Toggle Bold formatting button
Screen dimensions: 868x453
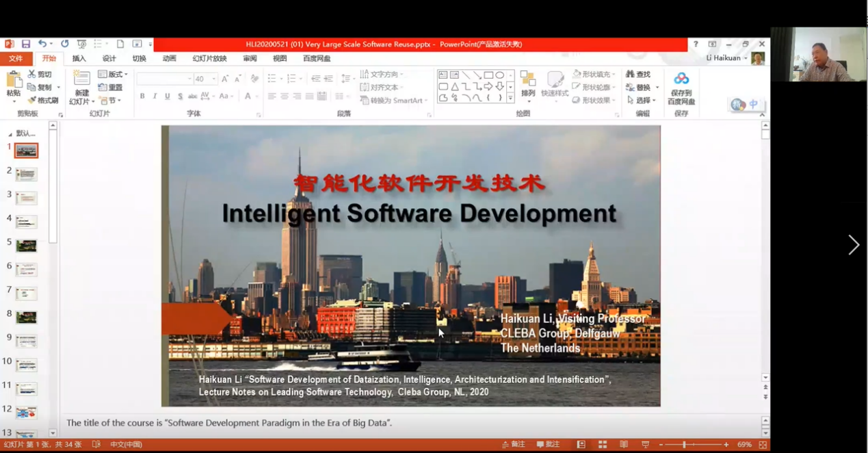click(x=142, y=96)
